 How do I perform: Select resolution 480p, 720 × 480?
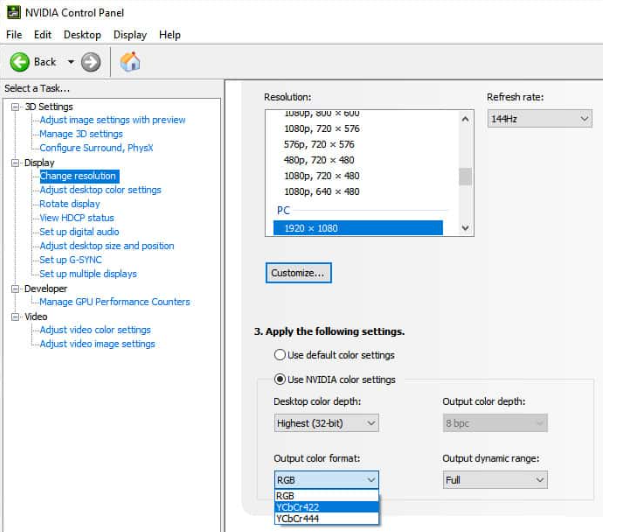coord(319,160)
